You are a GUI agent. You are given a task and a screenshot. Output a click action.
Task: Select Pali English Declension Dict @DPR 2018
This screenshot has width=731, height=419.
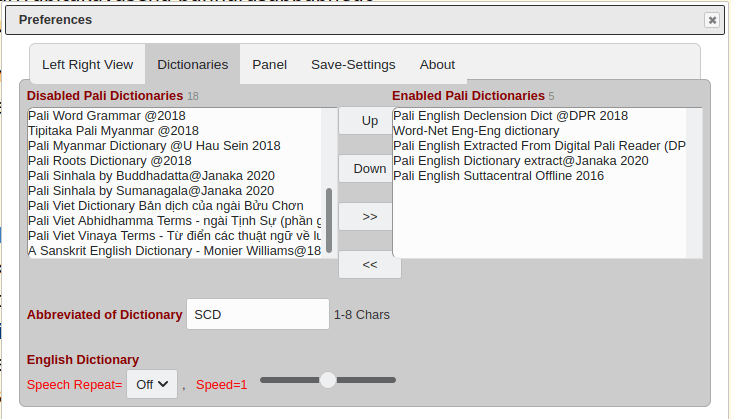tap(510, 116)
